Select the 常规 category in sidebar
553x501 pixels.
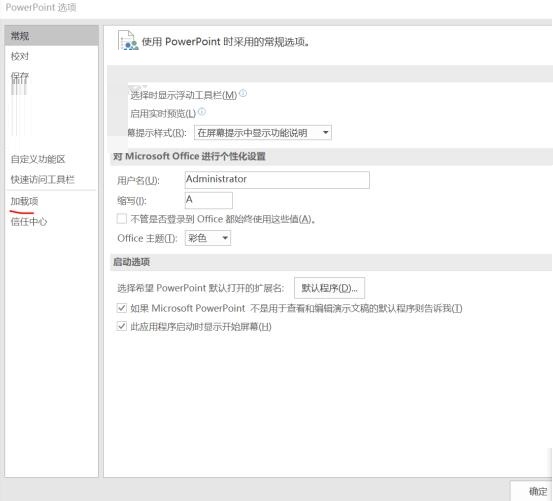[x=51, y=36]
